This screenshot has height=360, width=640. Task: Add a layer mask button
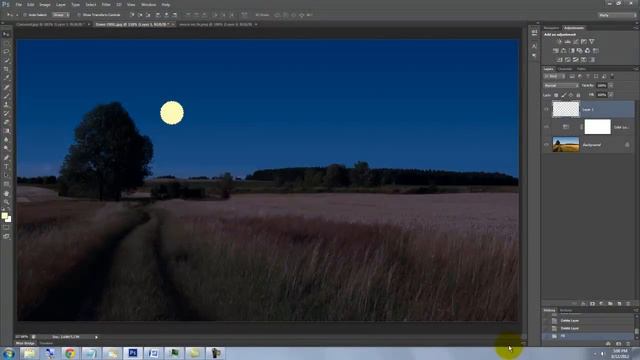pyautogui.click(x=592, y=304)
